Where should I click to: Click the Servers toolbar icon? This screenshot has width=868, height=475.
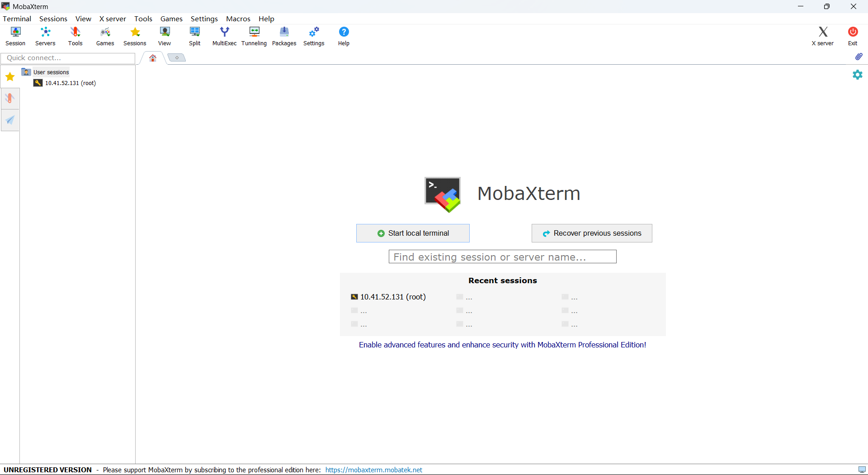[45, 36]
